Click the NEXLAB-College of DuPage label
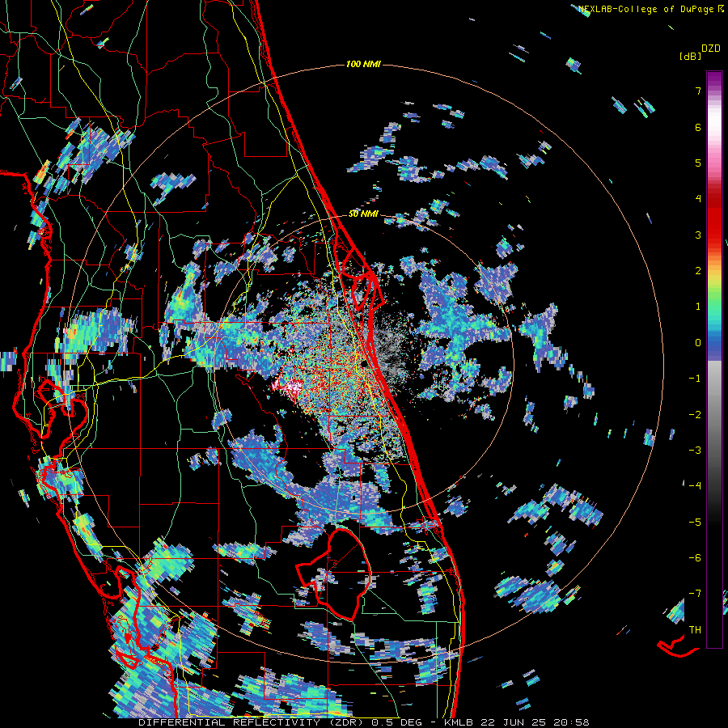 [x=650, y=9]
